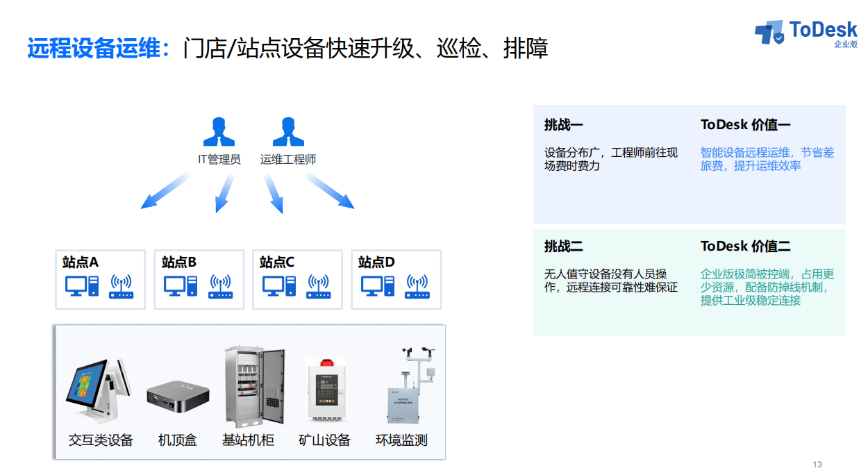Click the router icon in 站点B
Screen dimensions: 868x475
click(221, 286)
